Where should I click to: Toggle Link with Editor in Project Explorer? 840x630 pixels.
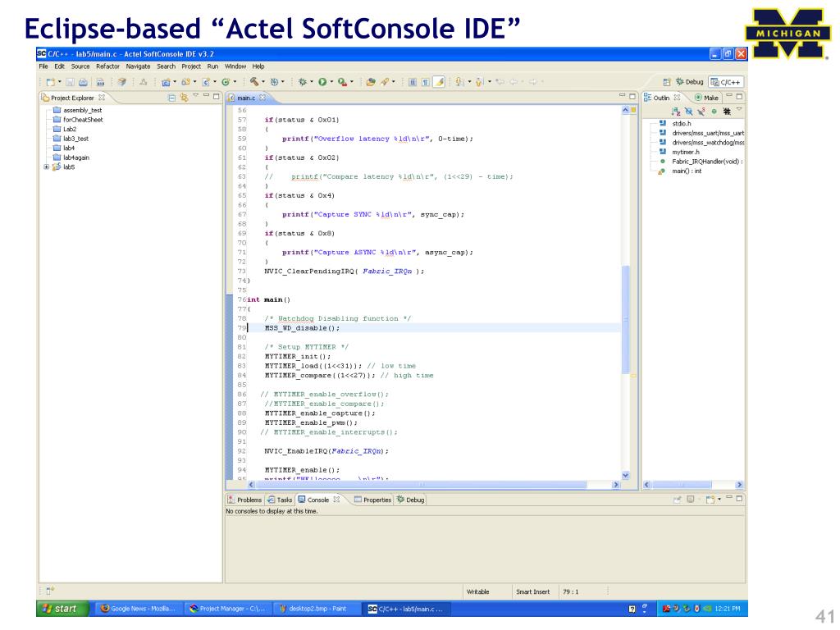(184, 98)
